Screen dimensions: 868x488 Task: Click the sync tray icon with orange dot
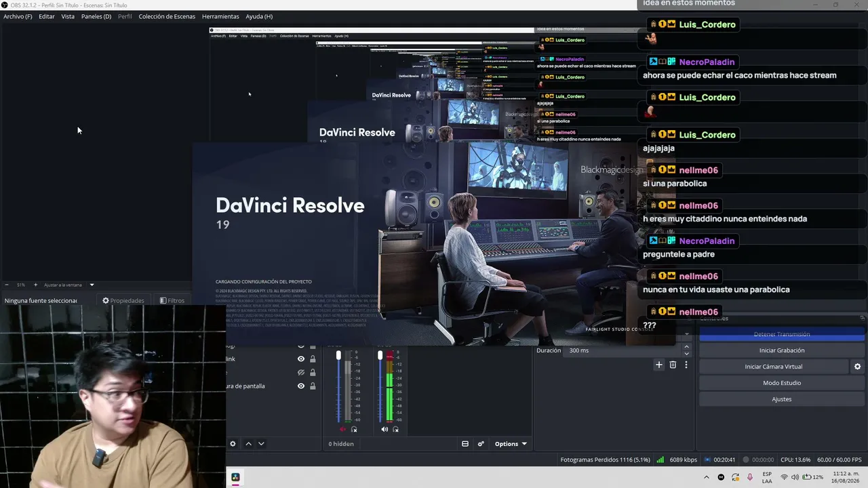(x=735, y=477)
